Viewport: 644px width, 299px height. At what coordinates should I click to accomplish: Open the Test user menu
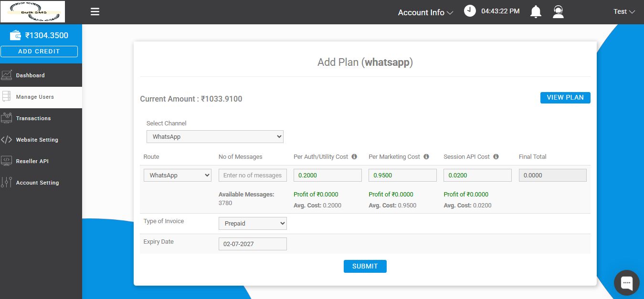624,11
